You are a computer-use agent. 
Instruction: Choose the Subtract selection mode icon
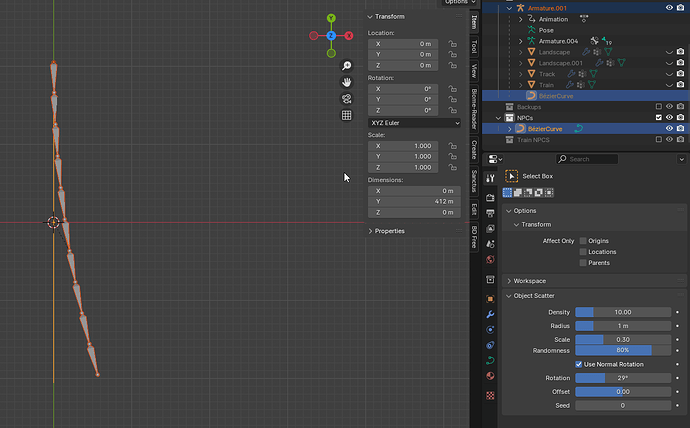pyautogui.click(x=528, y=193)
